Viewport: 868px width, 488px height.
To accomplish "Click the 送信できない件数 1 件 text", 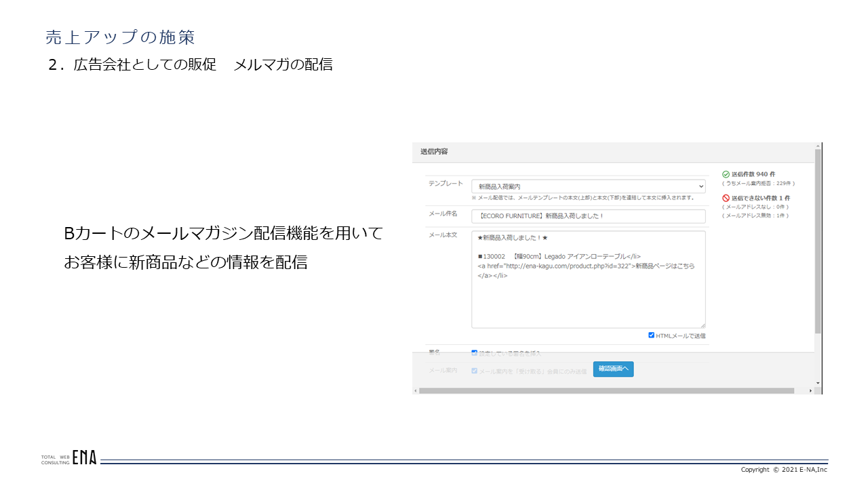I will (761, 198).
